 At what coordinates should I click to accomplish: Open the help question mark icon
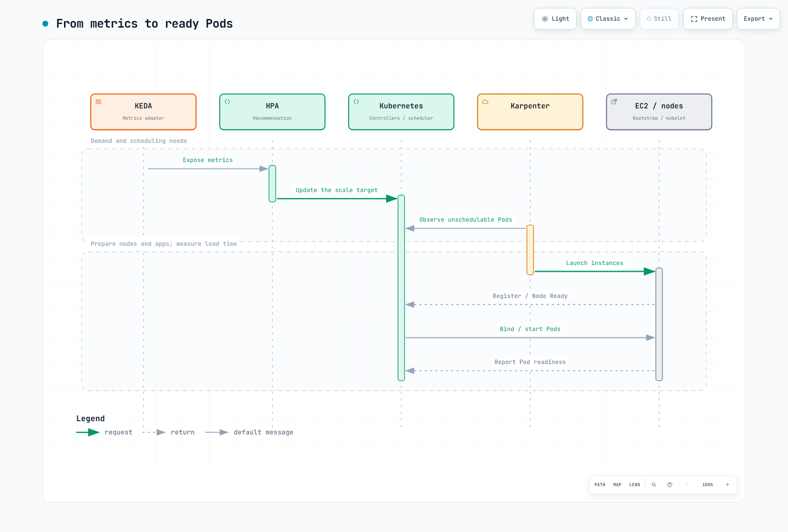(670, 485)
